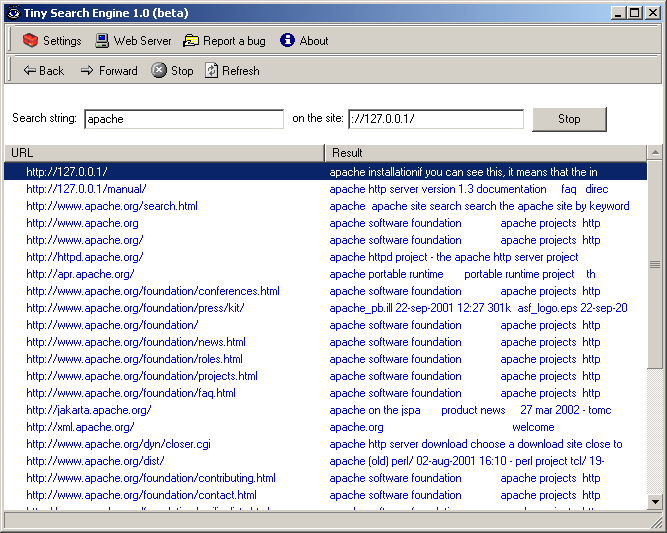The image size is (667, 533).
Task: Open the dyn/closer.cgi link
Action: 118,444
